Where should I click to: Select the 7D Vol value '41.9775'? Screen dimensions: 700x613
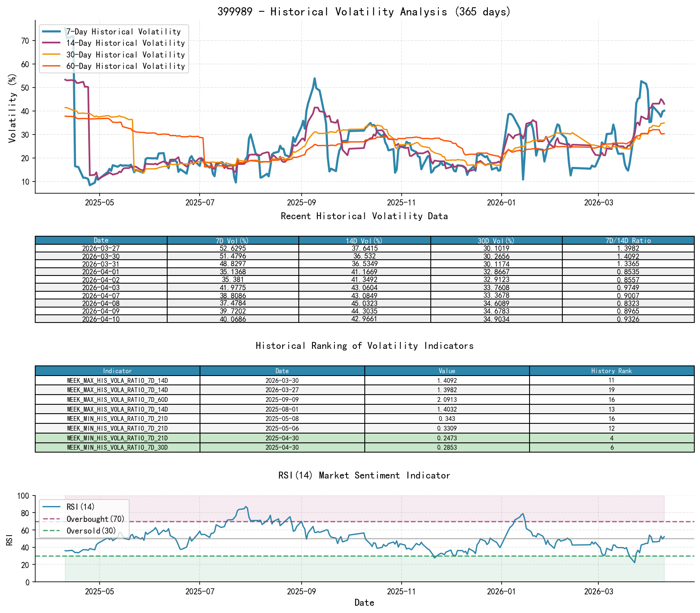[233, 287]
